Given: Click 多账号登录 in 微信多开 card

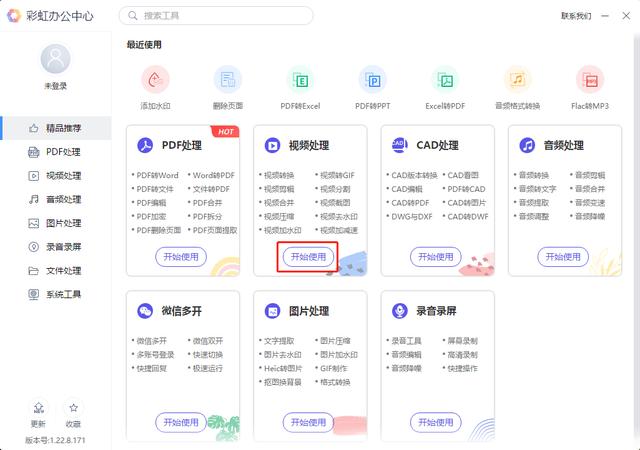Looking at the screenshot, I should (x=155, y=354).
